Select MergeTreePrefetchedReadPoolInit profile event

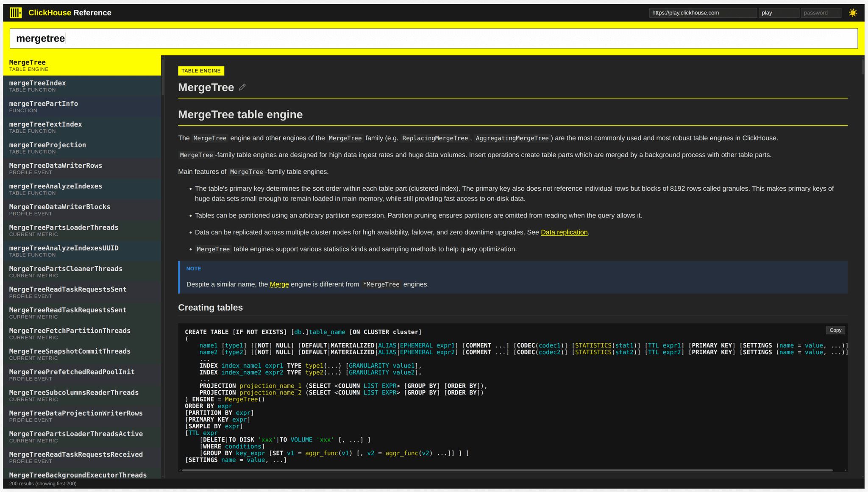(x=82, y=375)
